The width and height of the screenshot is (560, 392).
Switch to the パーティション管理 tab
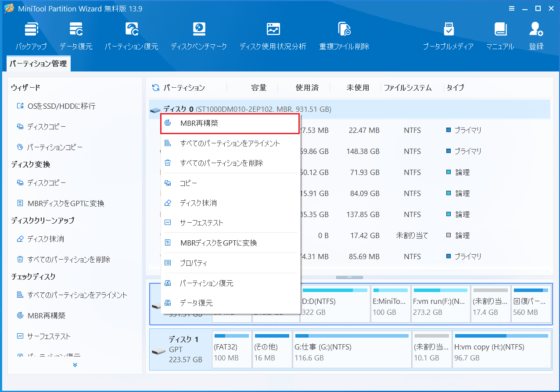[x=38, y=64]
